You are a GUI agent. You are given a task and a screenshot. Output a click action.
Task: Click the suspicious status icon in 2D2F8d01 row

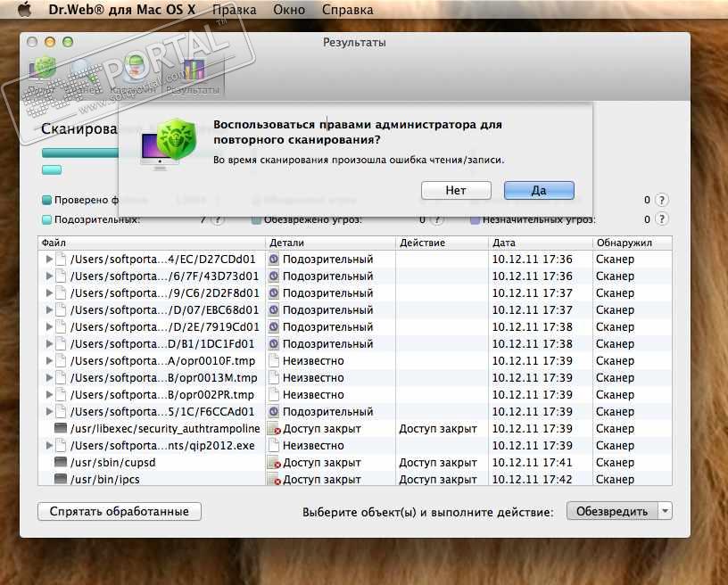coord(274,293)
